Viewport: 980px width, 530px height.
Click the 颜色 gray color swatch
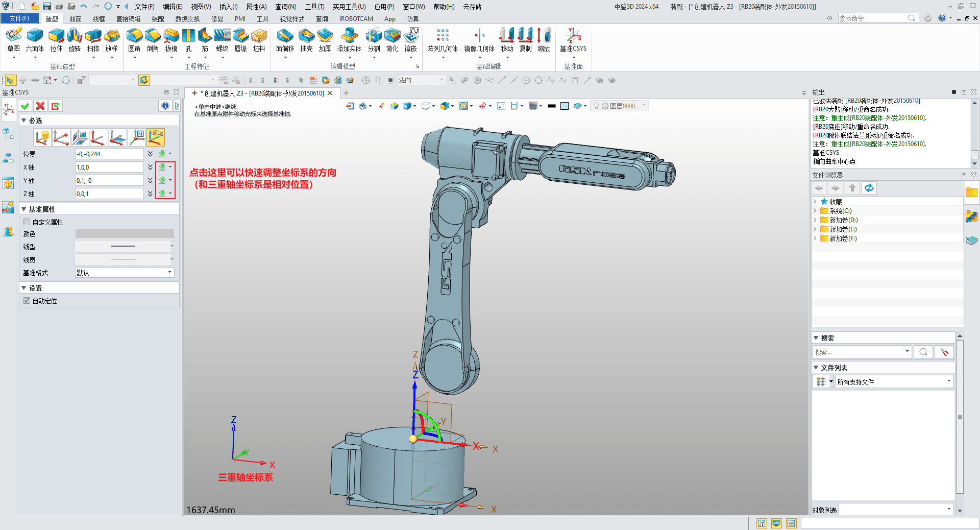click(x=125, y=233)
